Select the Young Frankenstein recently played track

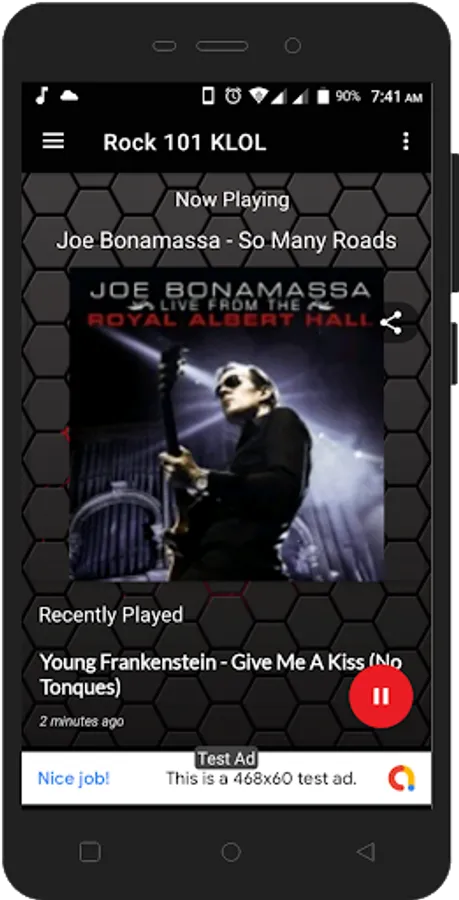[x=221, y=674]
